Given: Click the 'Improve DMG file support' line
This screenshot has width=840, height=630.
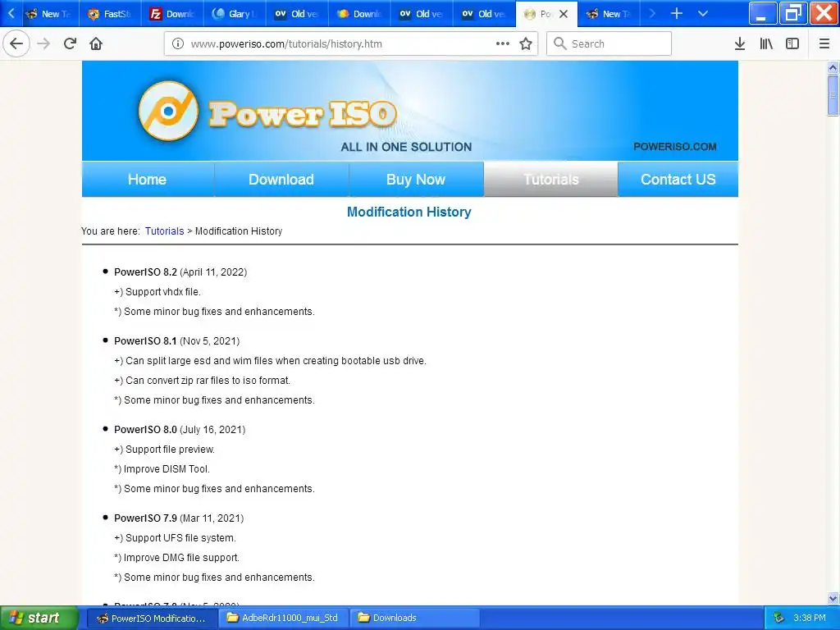Looking at the screenshot, I should [x=177, y=558].
